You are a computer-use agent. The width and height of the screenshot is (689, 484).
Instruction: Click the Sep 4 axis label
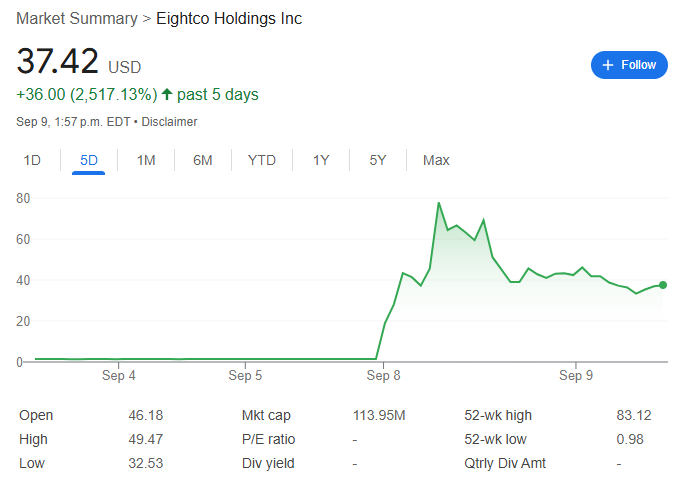point(119,375)
